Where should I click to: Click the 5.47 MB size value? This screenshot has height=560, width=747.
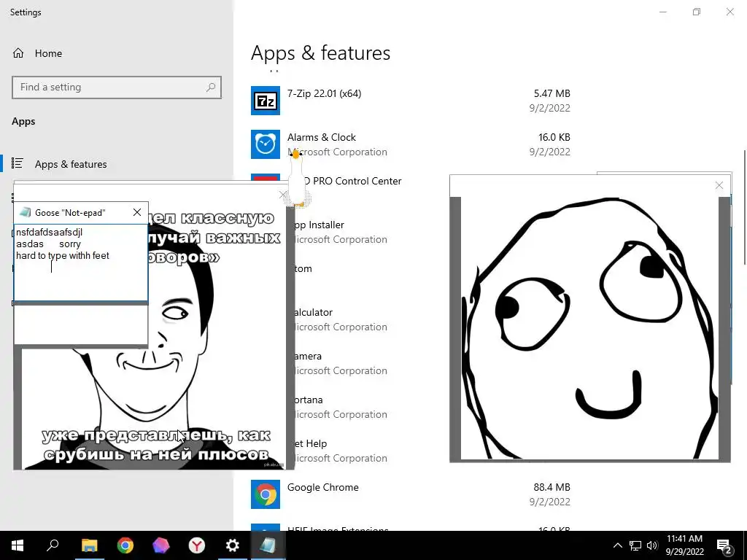[551, 93]
